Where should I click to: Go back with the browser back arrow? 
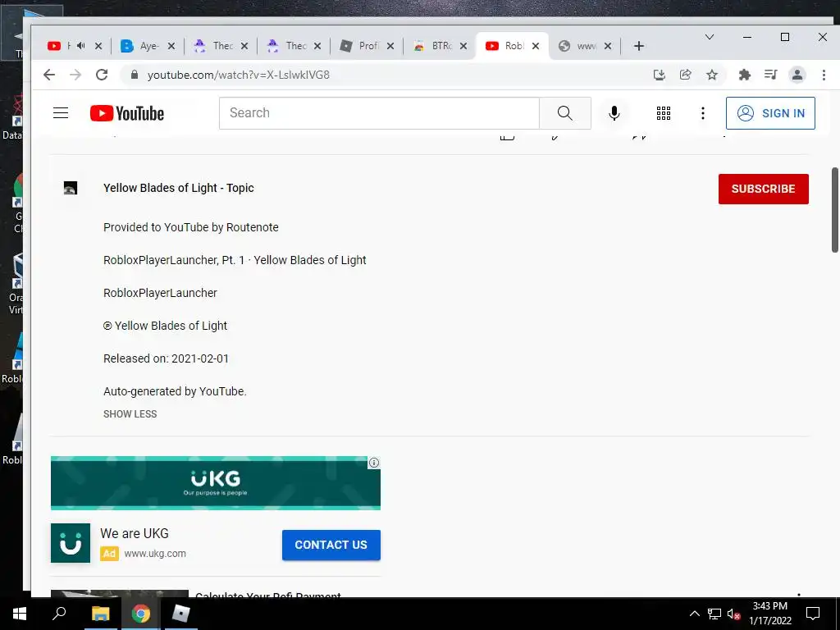(49, 75)
